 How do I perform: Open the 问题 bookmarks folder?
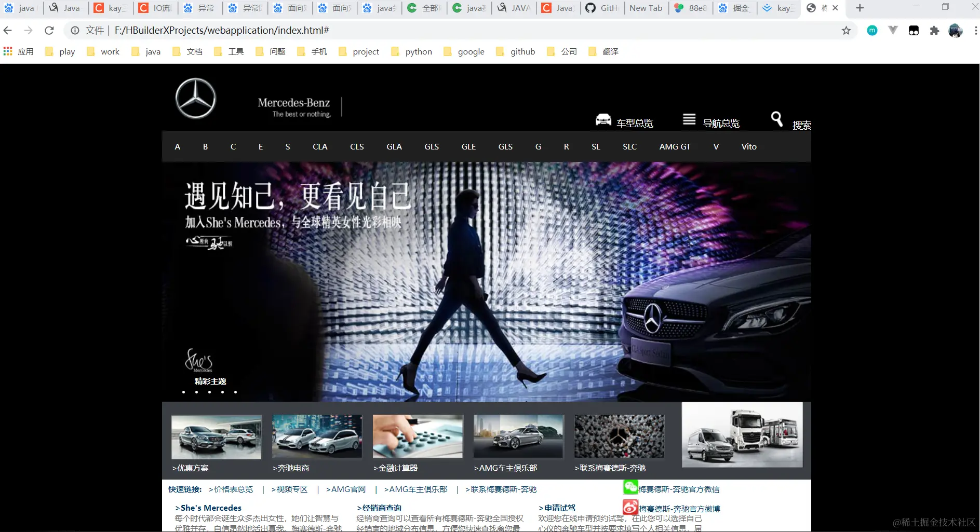(271, 51)
